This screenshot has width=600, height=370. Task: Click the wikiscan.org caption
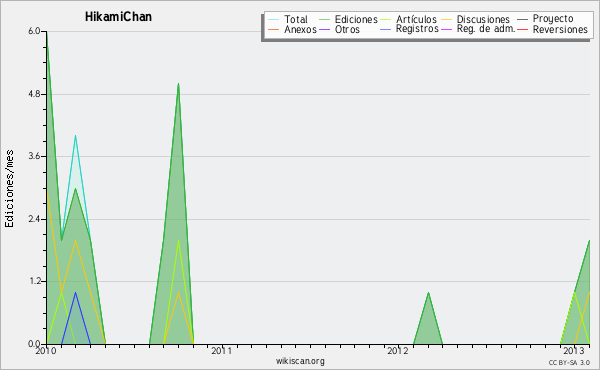pyautogui.click(x=300, y=361)
